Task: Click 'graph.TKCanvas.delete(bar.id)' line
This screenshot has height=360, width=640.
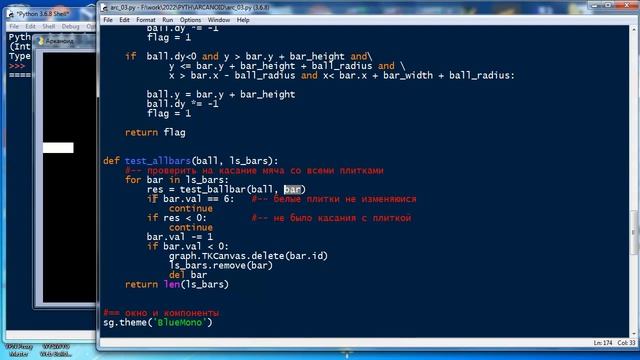Action: 248,256
